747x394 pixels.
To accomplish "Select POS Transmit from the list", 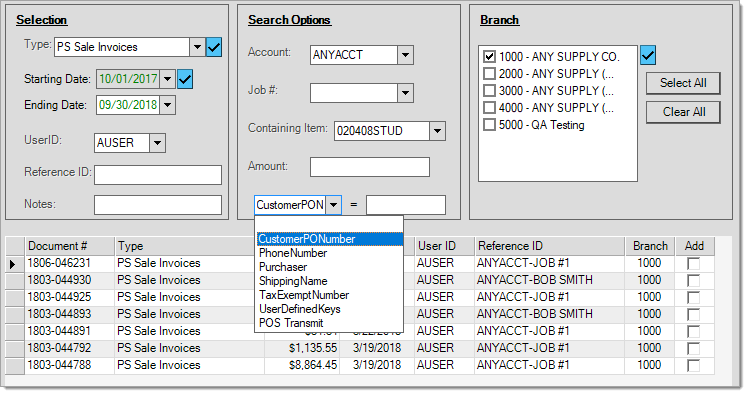I will (x=329, y=323).
